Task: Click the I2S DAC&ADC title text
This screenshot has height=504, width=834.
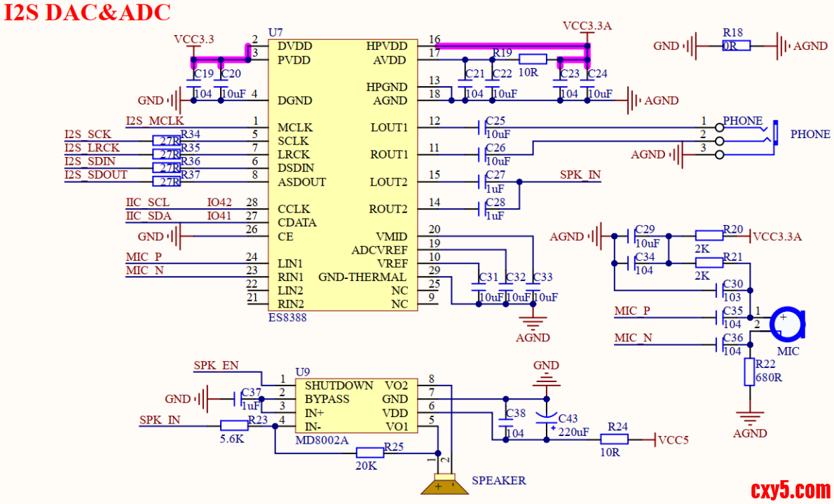Action: 88,13
